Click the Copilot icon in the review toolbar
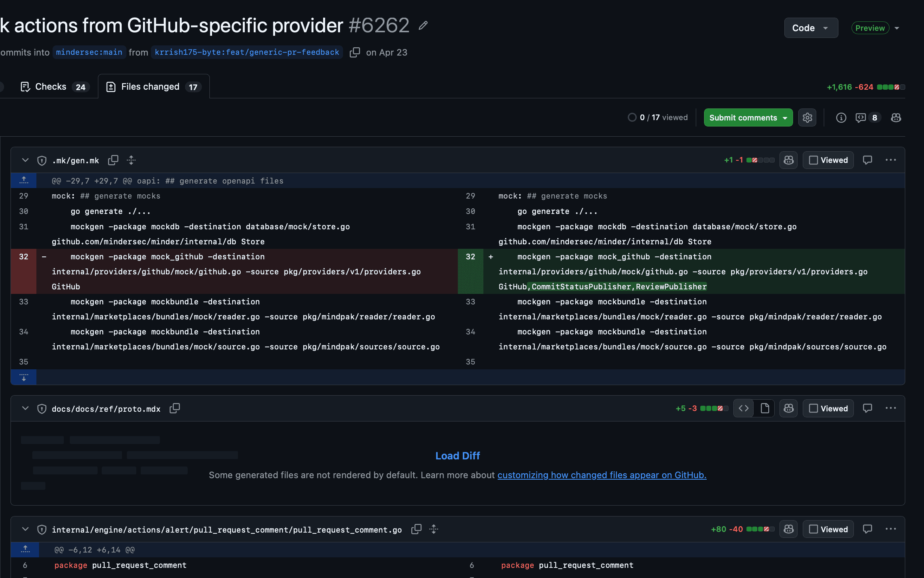Image resolution: width=924 pixels, height=578 pixels. point(896,117)
